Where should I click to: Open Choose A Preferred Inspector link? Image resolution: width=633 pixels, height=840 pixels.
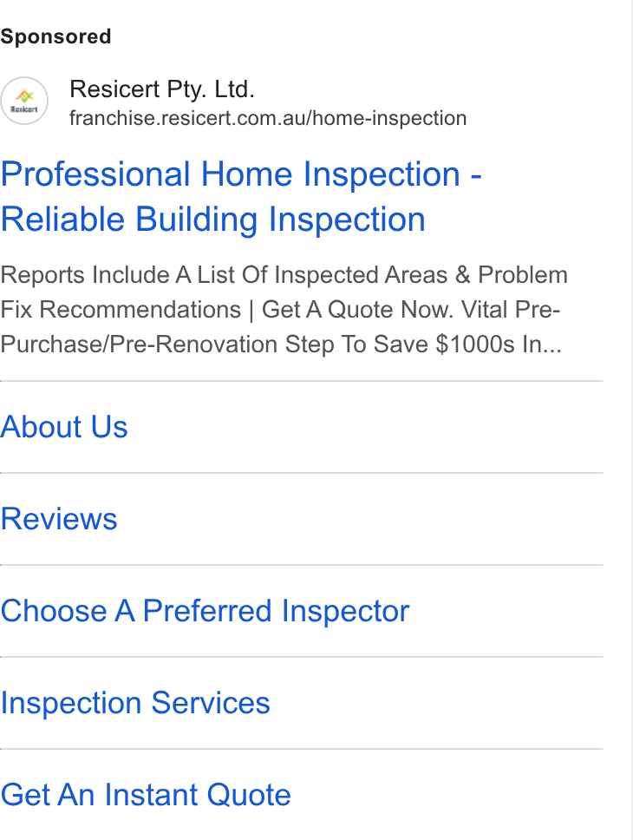point(206,611)
